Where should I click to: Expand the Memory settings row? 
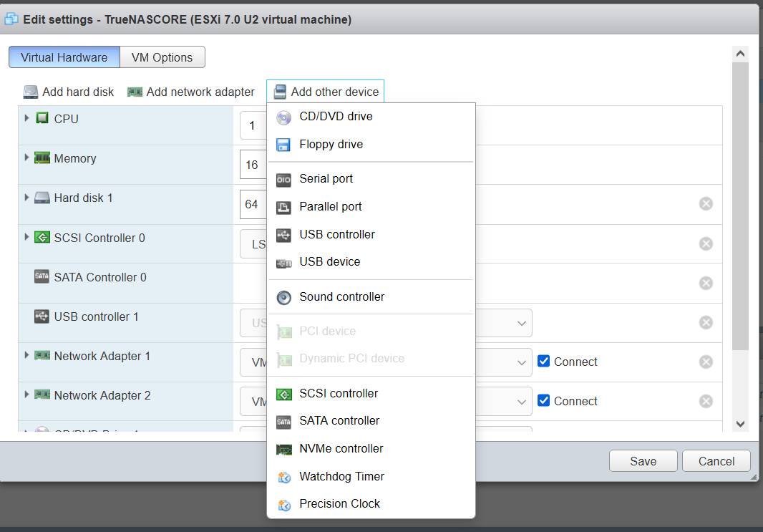(x=26, y=158)
